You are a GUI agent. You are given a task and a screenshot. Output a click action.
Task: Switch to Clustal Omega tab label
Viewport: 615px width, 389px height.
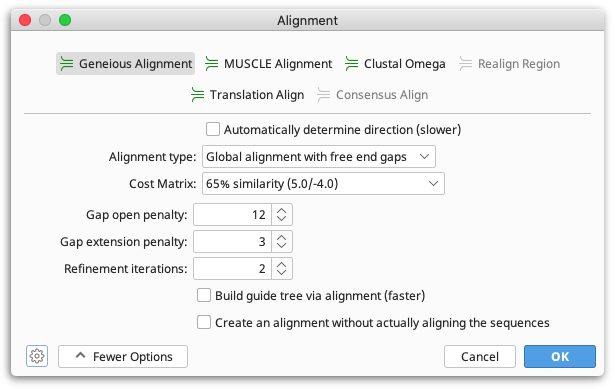click(404, 64)
